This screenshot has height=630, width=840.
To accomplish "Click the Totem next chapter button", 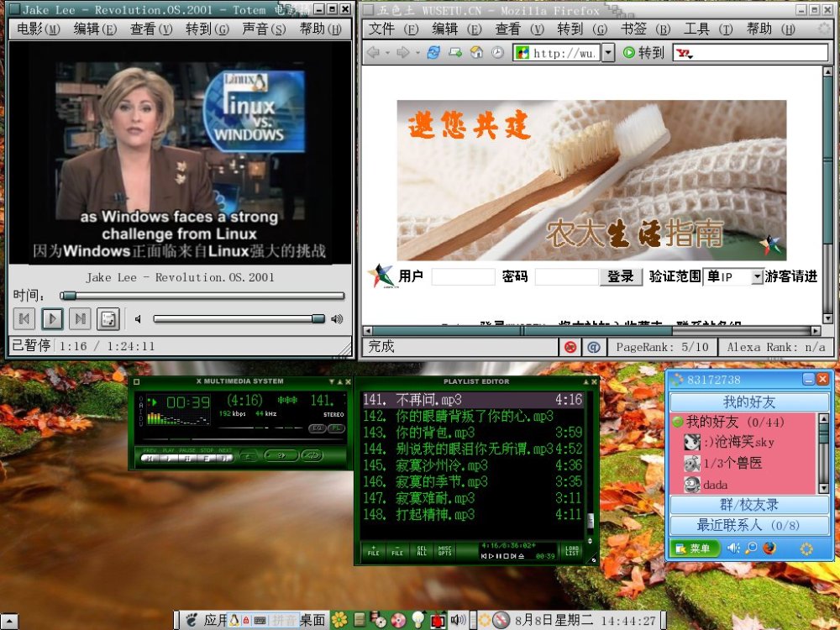I will (80, 319).
